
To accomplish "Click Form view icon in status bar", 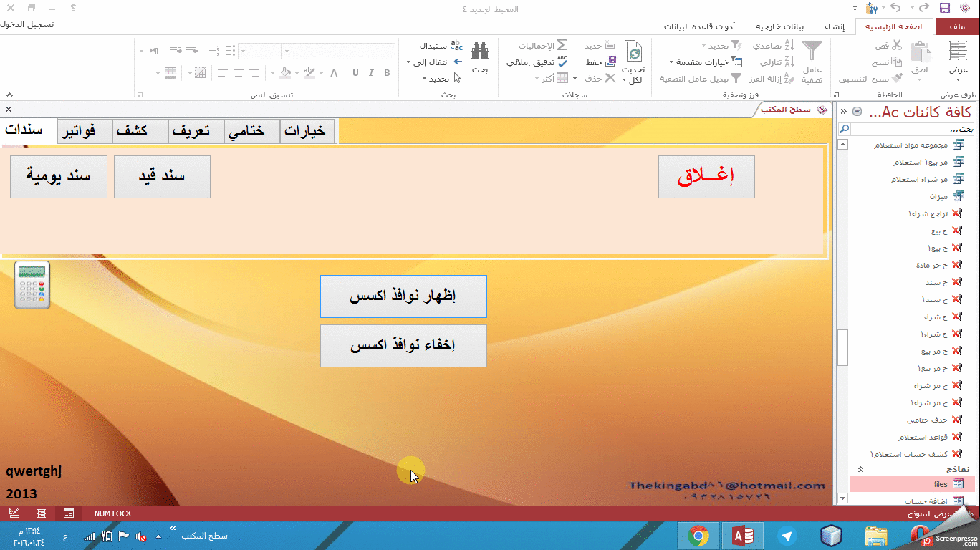I will (x=69, y=513).
